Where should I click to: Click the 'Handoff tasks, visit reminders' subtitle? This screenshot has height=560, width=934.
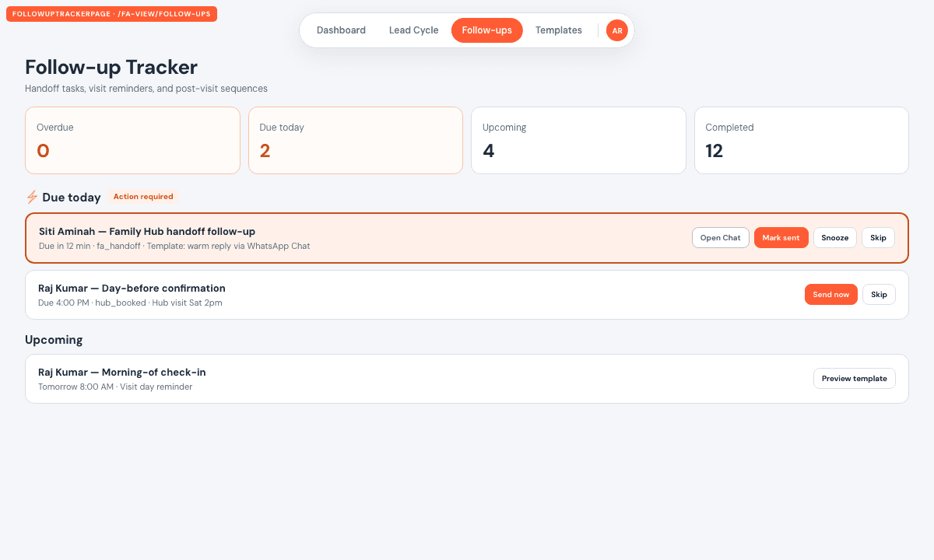coord(146,89)
